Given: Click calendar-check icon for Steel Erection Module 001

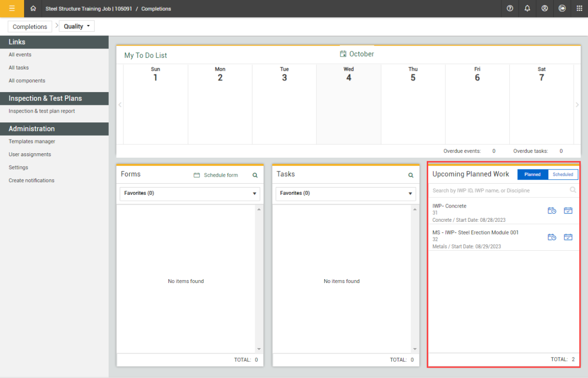Looking at the screenshot, I should [568, 237].
